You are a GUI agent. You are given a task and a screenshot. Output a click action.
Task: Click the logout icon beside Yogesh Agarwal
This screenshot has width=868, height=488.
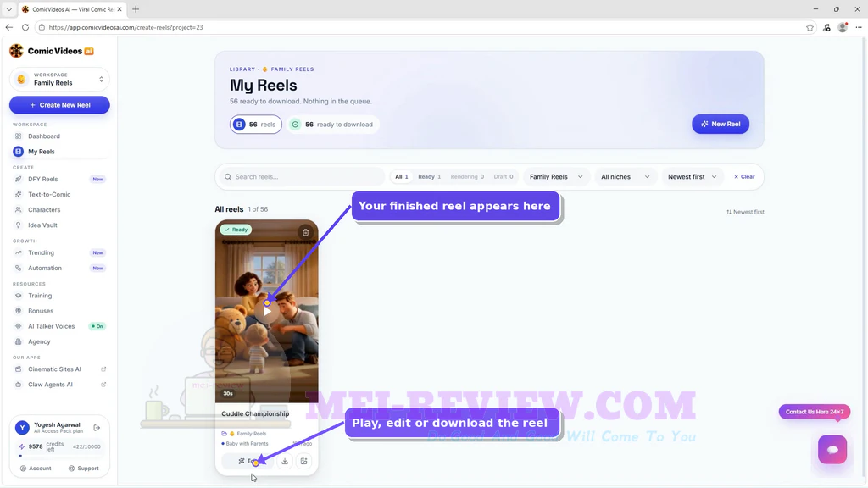coord(97,428)
